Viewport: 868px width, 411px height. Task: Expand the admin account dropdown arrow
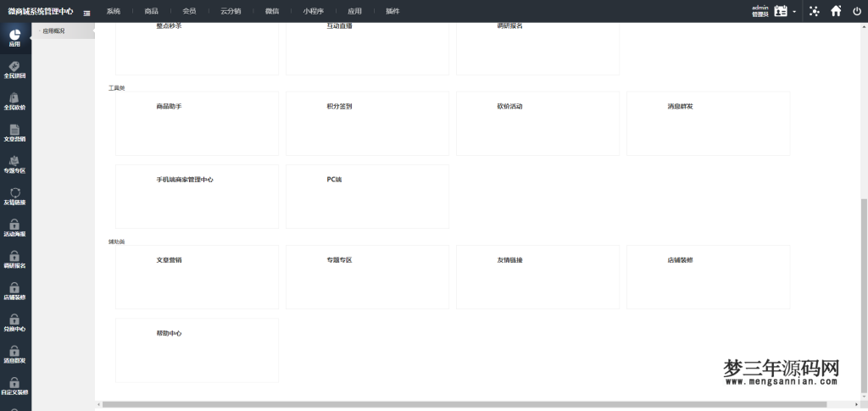pyautogui.click(x=794, y=12)
